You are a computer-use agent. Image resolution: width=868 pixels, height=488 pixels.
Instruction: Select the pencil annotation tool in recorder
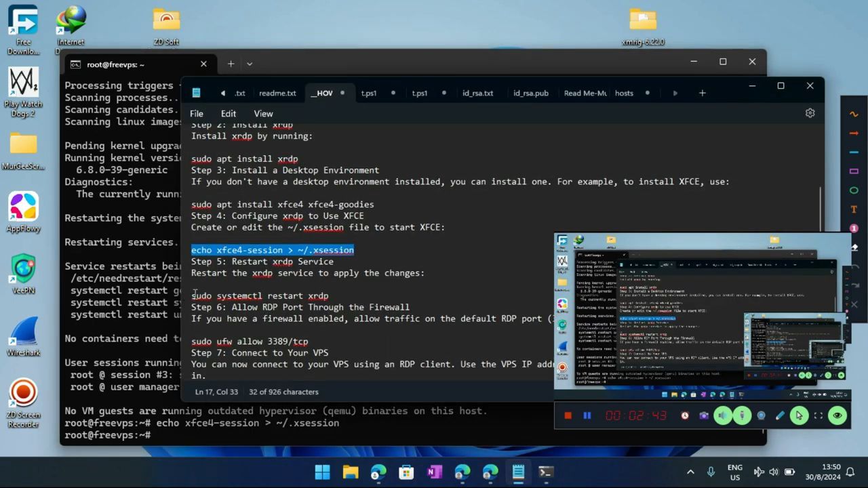(x=780, y=415)
